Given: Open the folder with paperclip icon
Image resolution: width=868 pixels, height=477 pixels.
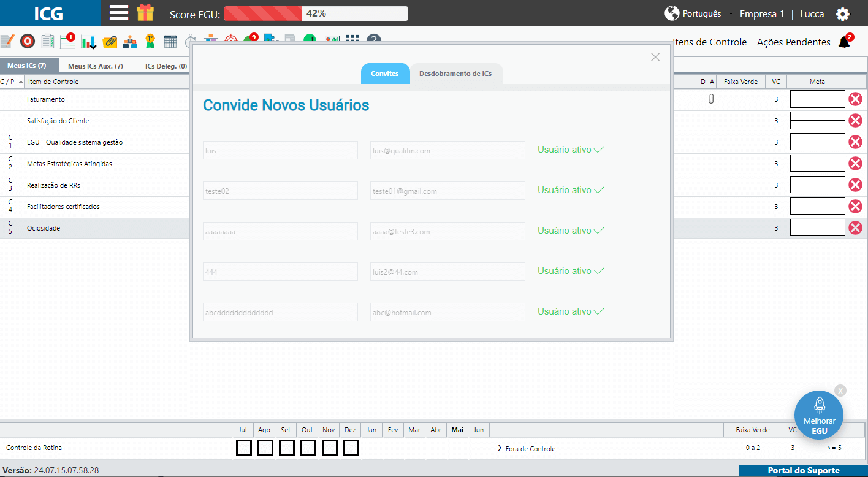Looking at the screenshot, I should point(110,41).
